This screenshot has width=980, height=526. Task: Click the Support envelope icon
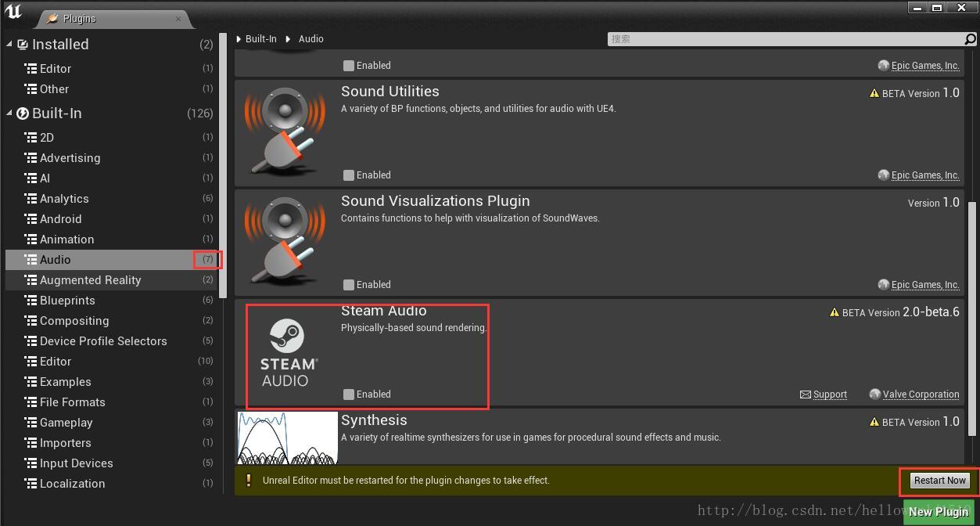805,394
